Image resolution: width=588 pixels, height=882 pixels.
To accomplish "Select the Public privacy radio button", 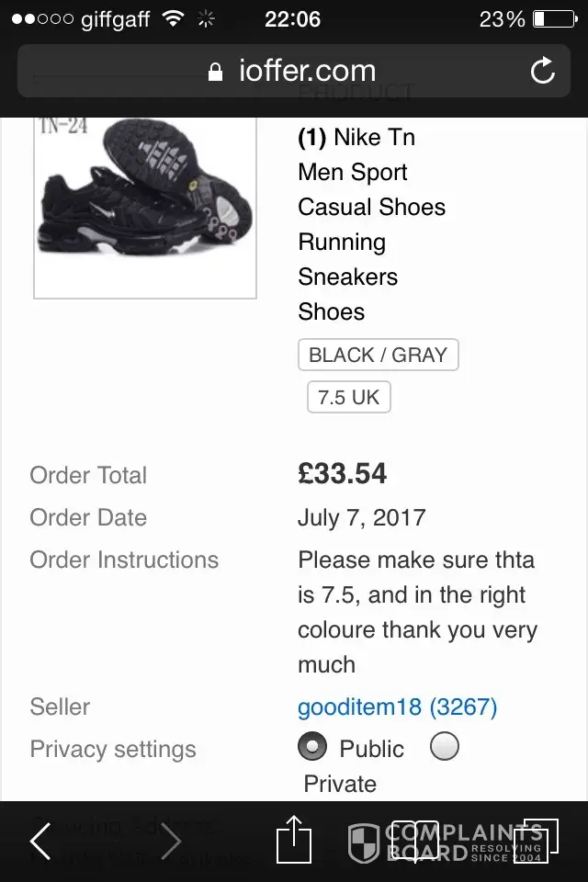I will (312, 748).
